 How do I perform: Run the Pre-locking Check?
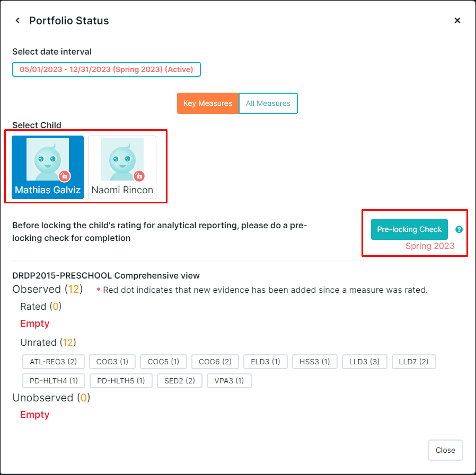409,229
